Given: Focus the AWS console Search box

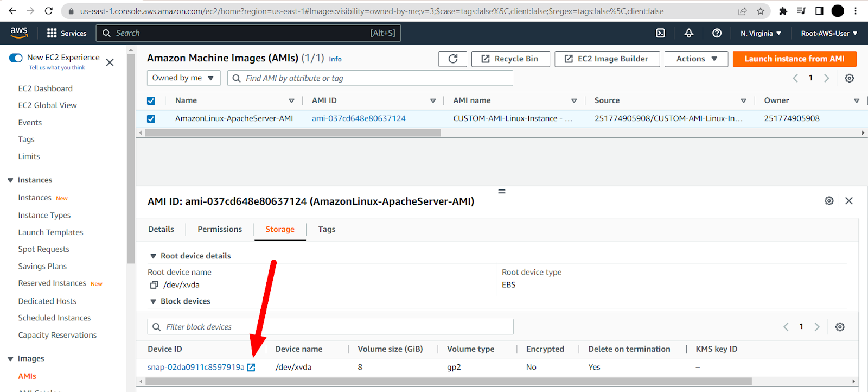Looking at the screenshot, I should (248, 33).
